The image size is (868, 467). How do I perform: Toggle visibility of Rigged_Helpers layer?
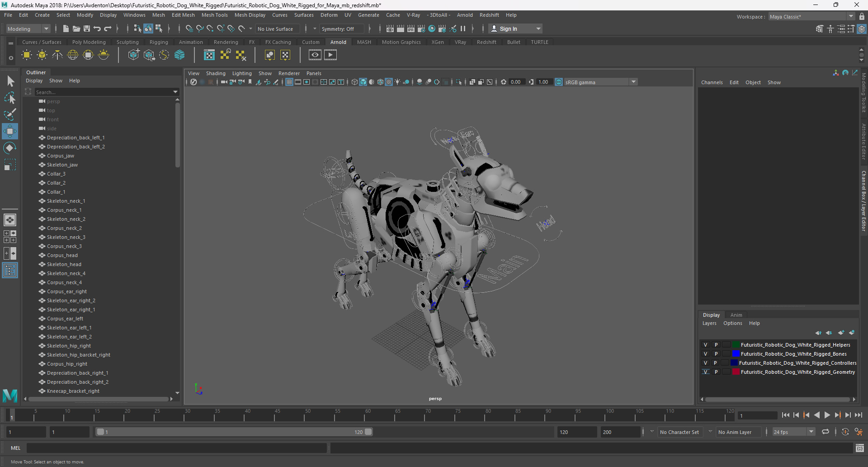pyautogui.click(x=705, y=345)
